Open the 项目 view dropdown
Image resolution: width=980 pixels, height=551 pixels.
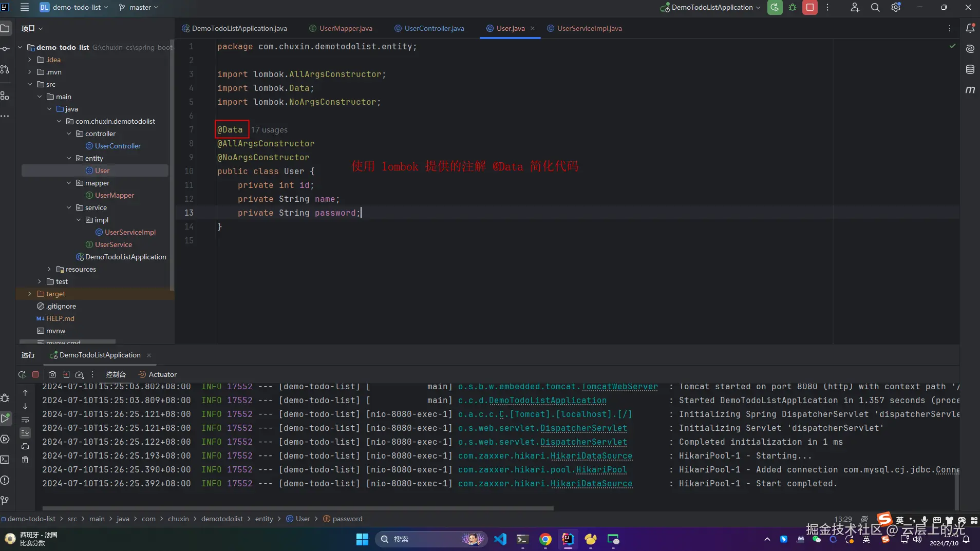(32, 28)
